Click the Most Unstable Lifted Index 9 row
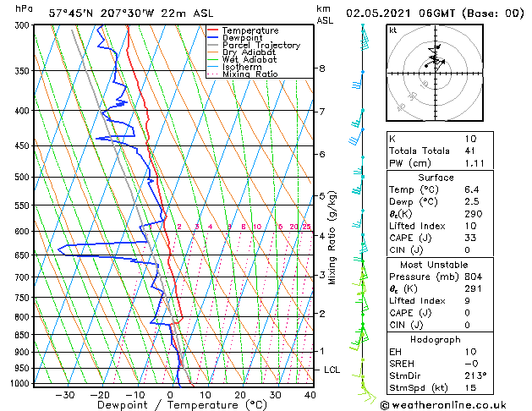 (x=440, y=301)
